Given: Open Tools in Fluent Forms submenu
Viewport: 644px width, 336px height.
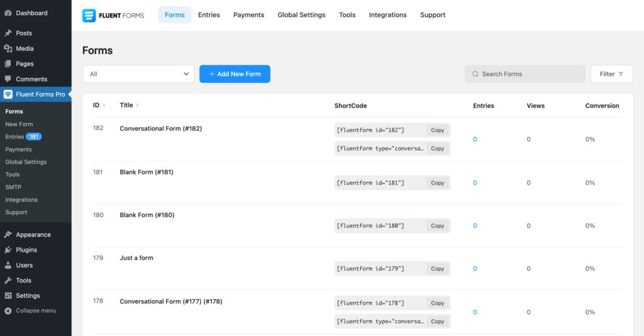Looking at the screenshot, I should [x=13, y=175].
